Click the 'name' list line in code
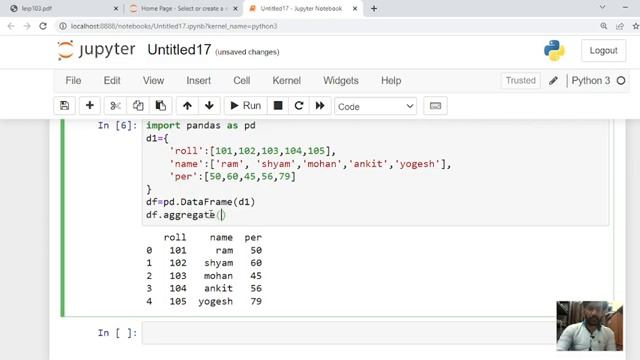640x360 pixels. [310, 164]
